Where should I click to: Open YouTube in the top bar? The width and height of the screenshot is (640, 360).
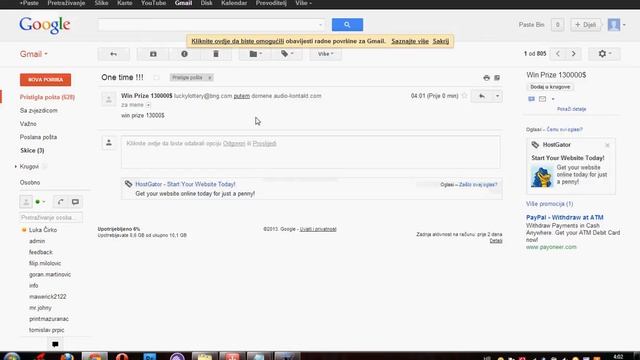[153, 3]
